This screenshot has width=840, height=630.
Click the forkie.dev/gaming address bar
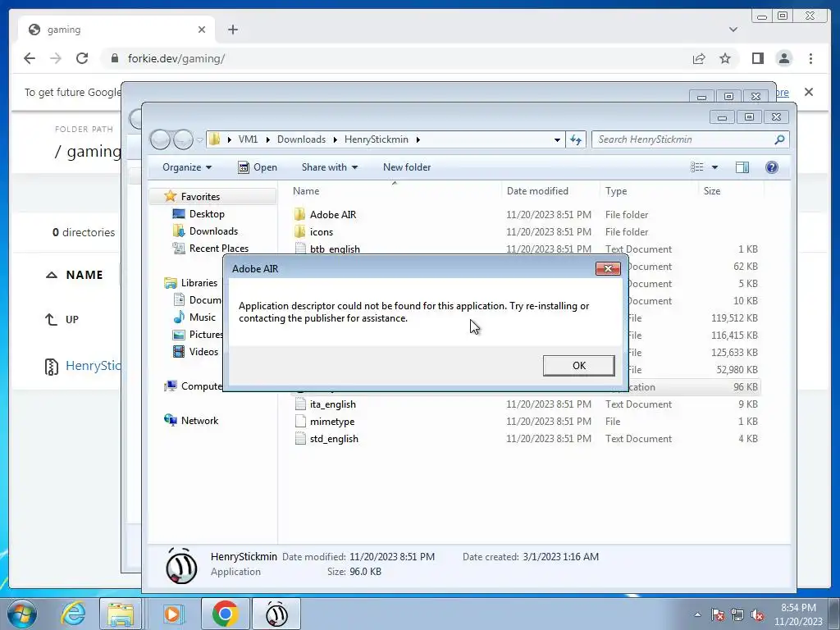coord(396,58)
